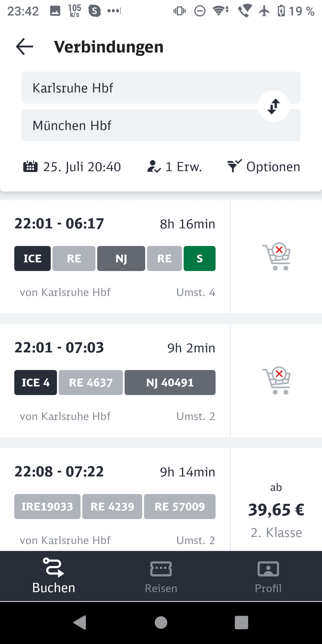
Task: Tap the traveler person icon
Action: click(154, 167)
